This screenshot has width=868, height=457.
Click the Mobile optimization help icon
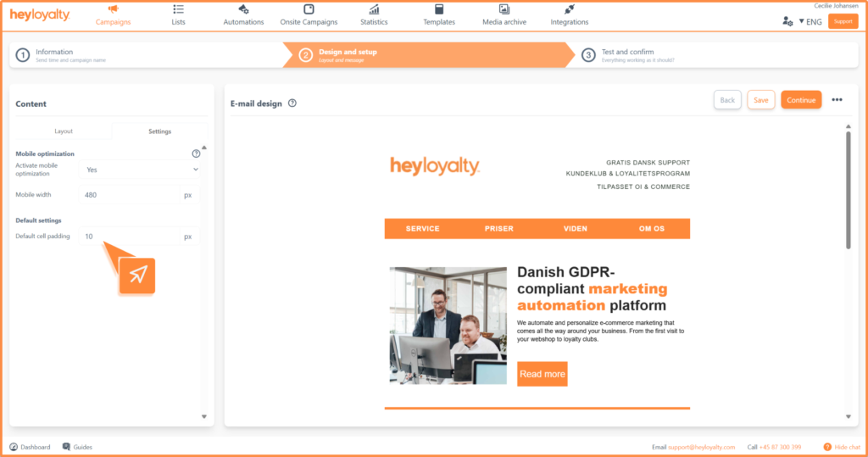click(x=196, y=153)
